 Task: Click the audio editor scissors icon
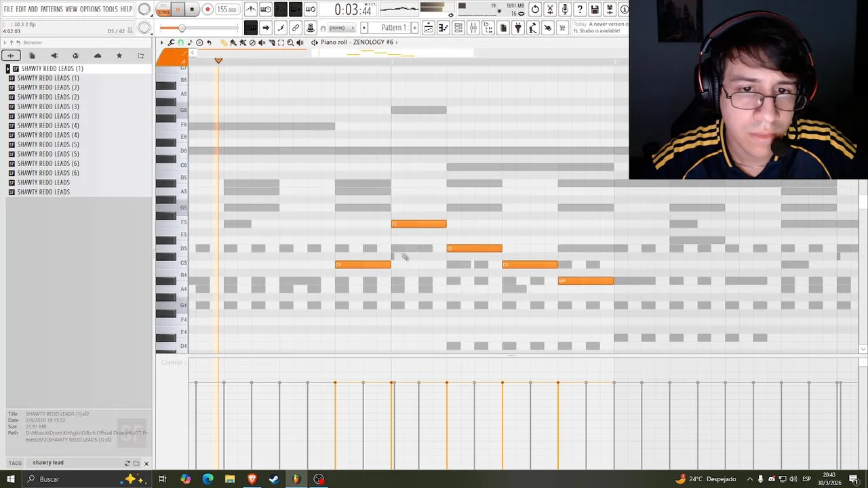[x=550, y=9]
